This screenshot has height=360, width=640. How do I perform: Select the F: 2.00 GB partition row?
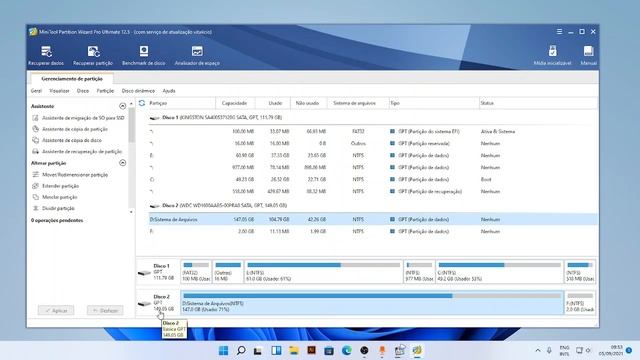click(x=373, y=231)
